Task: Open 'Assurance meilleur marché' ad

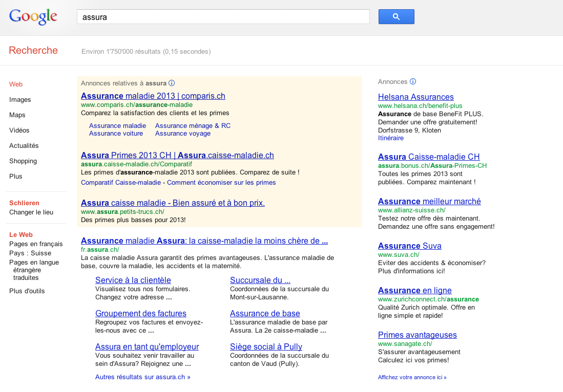Action: (429, 201)
